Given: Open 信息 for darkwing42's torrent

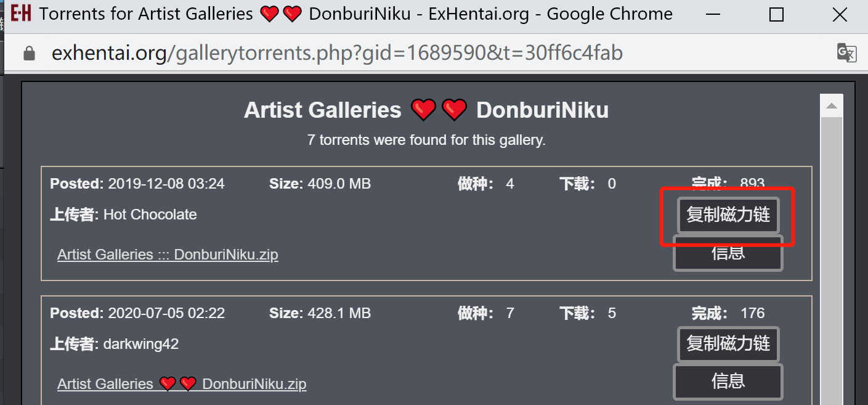Looking at the screenshot, I should click(x=728, y=382).
